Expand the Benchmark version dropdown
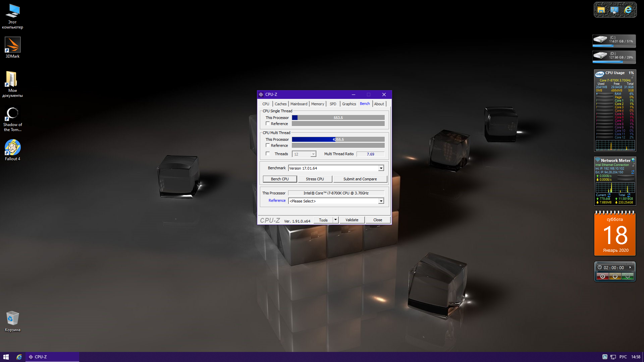The width and height of the screenshot is (644, 362). pos(381,168)
